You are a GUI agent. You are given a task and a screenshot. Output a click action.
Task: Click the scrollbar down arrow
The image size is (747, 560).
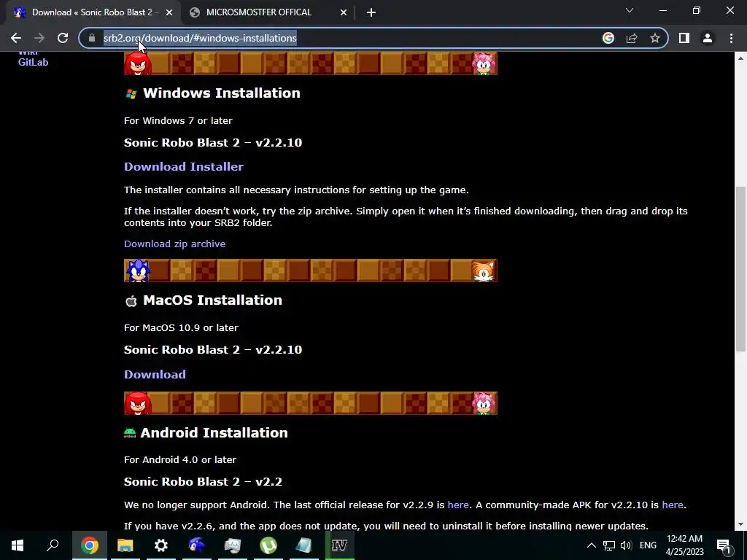click(x=740, y=524)
